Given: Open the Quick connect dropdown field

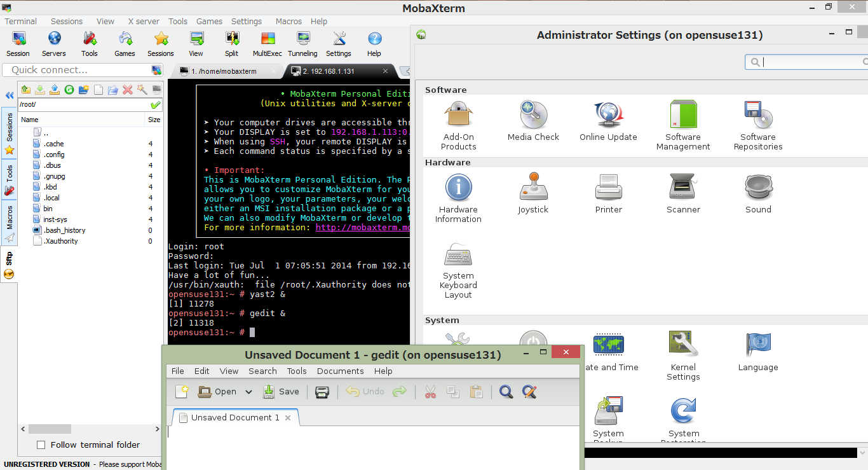Looking at the screenshot, I should [83, 70].
